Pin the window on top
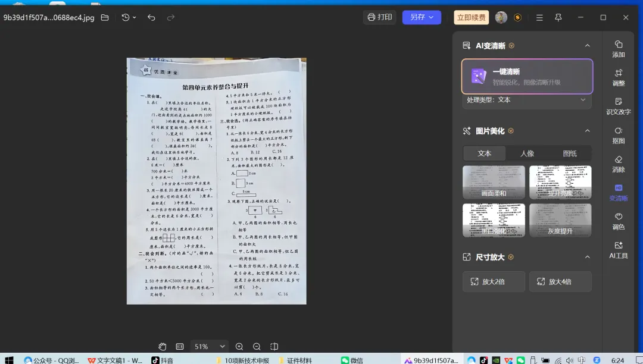 558,18
